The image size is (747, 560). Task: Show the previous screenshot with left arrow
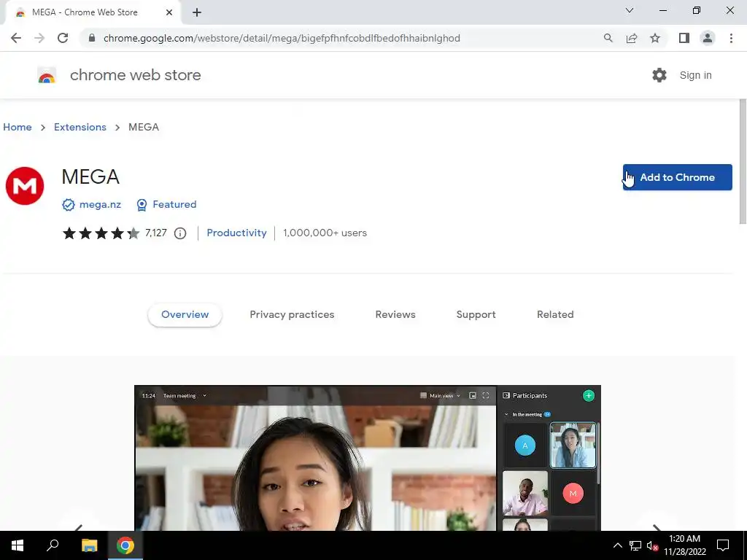79,526
